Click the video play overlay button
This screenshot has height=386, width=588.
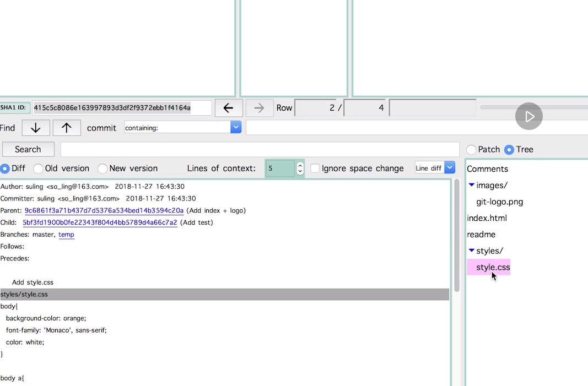coord(528,116)
